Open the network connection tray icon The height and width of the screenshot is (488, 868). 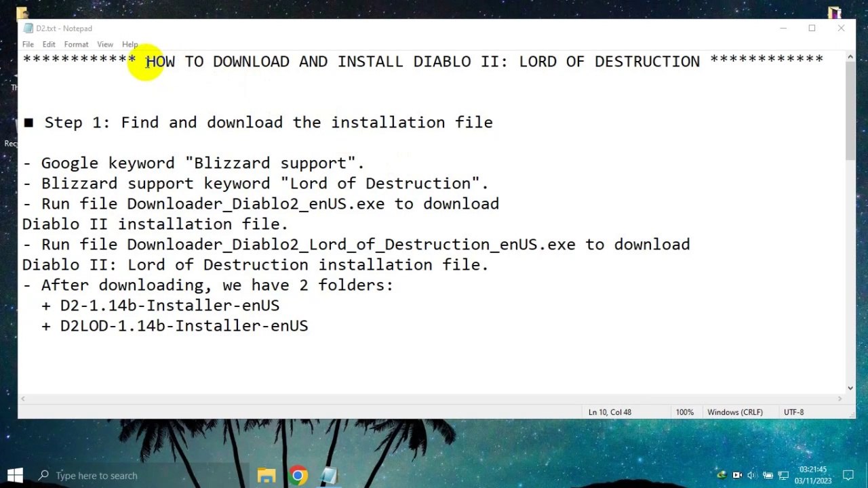coord(783,475)
